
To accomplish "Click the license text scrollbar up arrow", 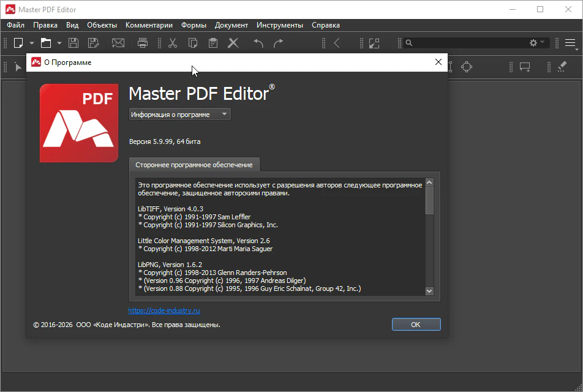I will coord(429,183).
